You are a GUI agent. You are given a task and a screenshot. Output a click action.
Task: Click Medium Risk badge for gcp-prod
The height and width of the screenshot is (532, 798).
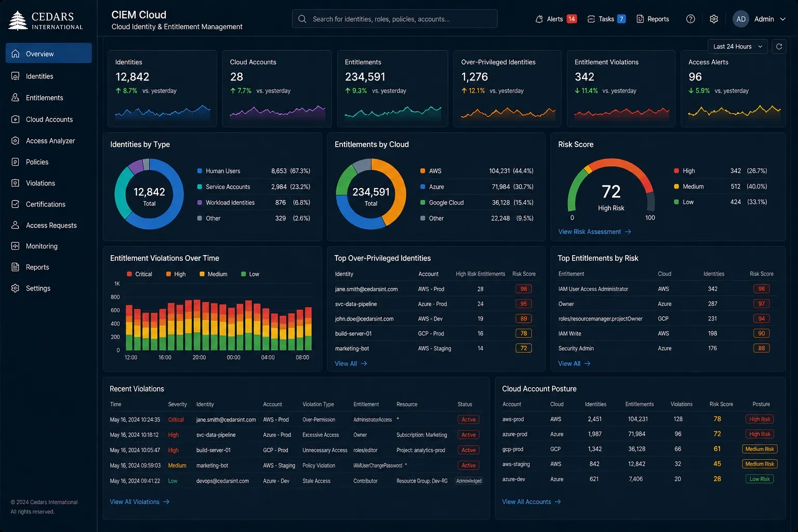click(760, 449)
